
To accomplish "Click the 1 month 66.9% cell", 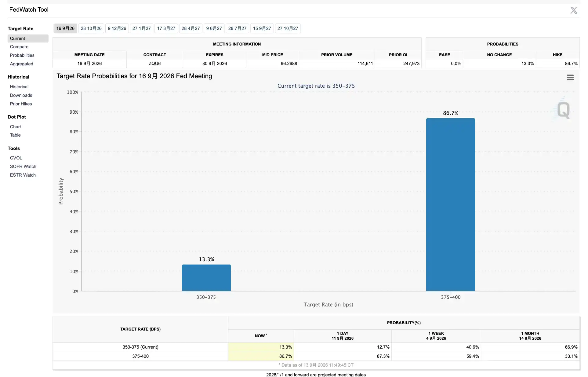I will [x=530, y=347].
